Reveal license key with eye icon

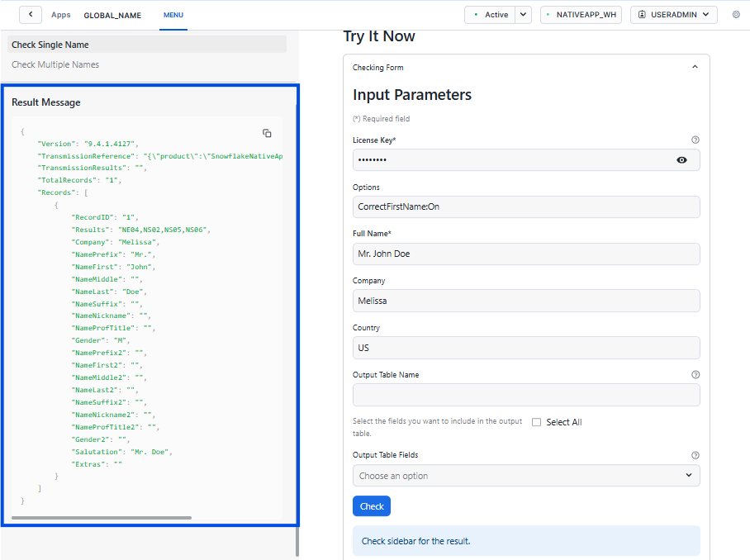[681, 159]
